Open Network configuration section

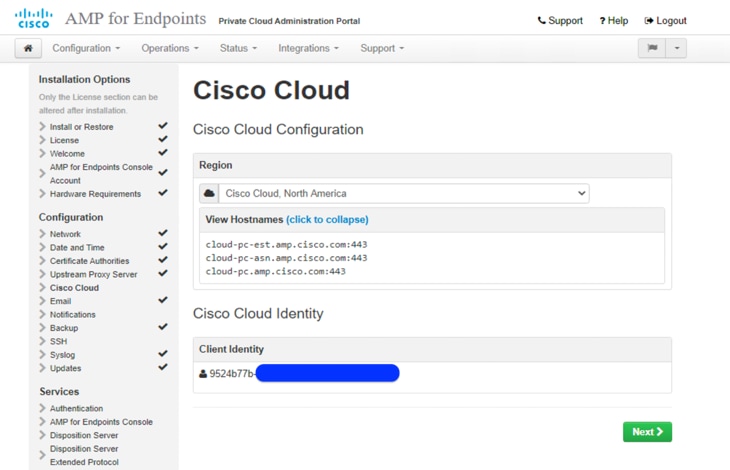tap(65, 234)
